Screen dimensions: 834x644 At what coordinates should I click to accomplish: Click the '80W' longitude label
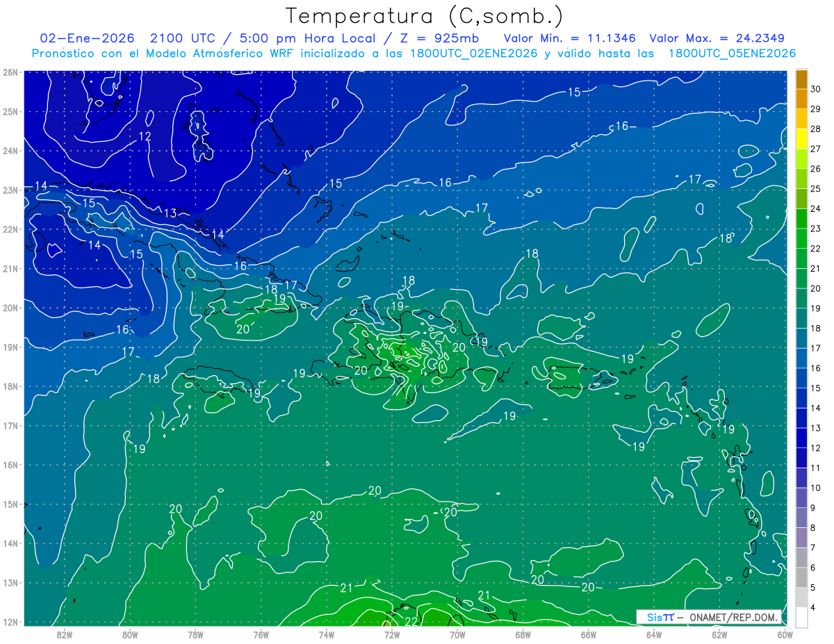(x=130, y=634)
